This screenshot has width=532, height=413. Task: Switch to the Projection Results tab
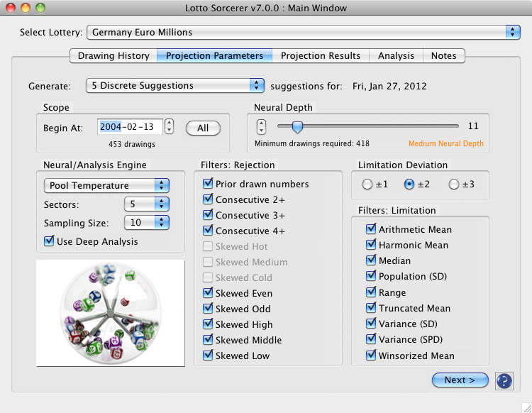point(321,55)
